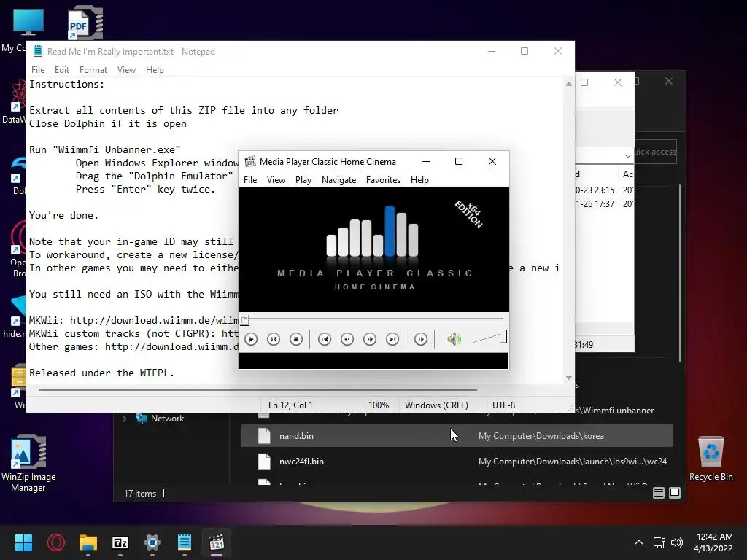Open View menu in Media Player Classic

pos(276,180)
